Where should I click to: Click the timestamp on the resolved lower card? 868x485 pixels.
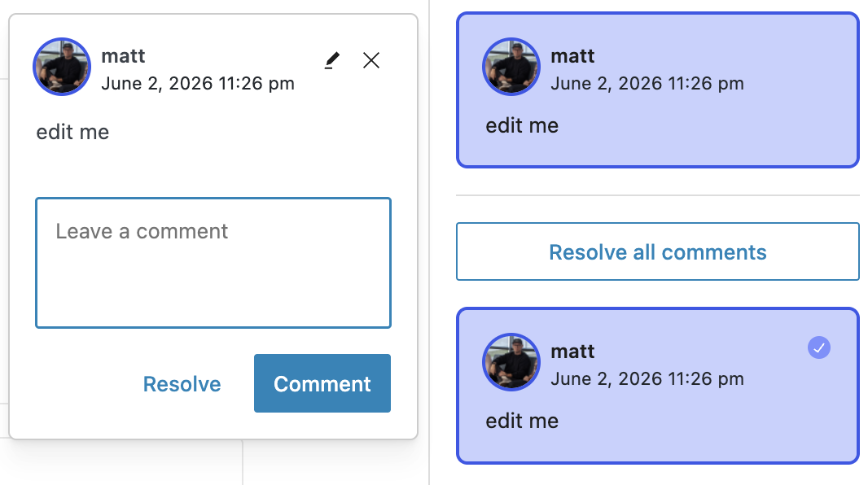647,379
